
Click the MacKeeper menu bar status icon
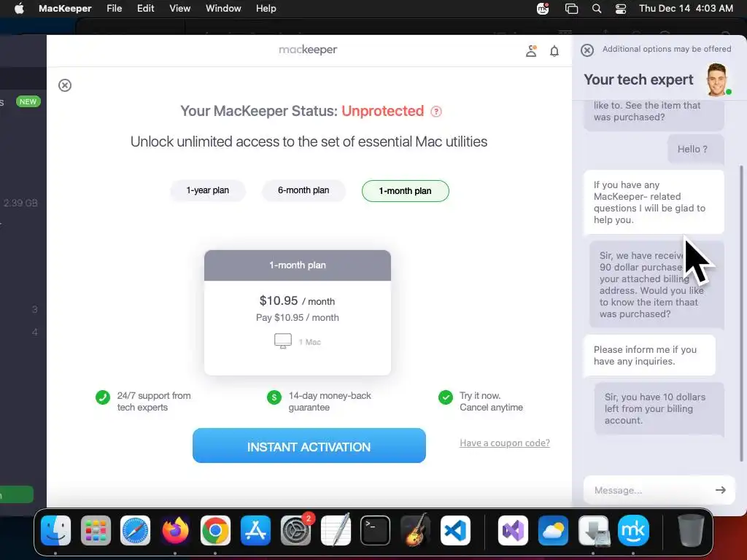[x=543, y=9]
